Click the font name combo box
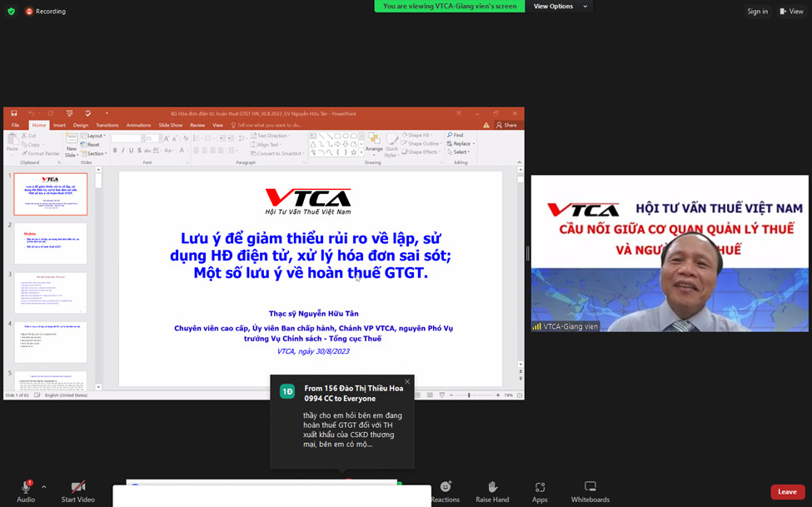 (x=127, y=138)
